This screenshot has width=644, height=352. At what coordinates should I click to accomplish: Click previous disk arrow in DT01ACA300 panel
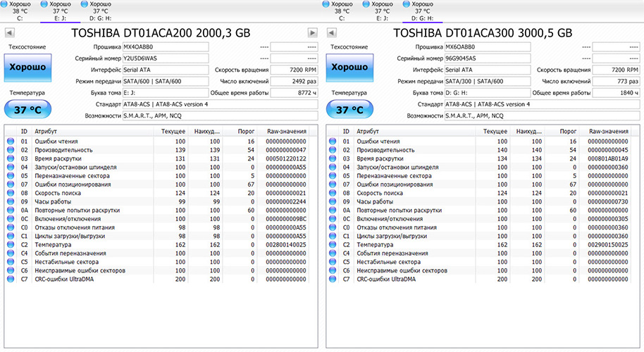(332, 33)
